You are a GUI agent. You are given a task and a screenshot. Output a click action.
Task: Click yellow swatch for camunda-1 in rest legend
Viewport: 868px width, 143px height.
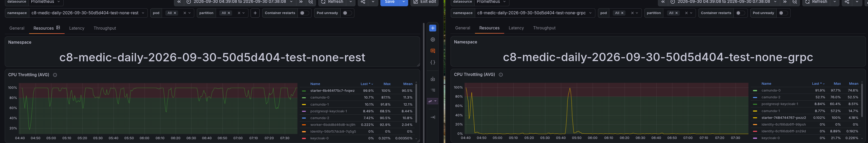(304, 105)
